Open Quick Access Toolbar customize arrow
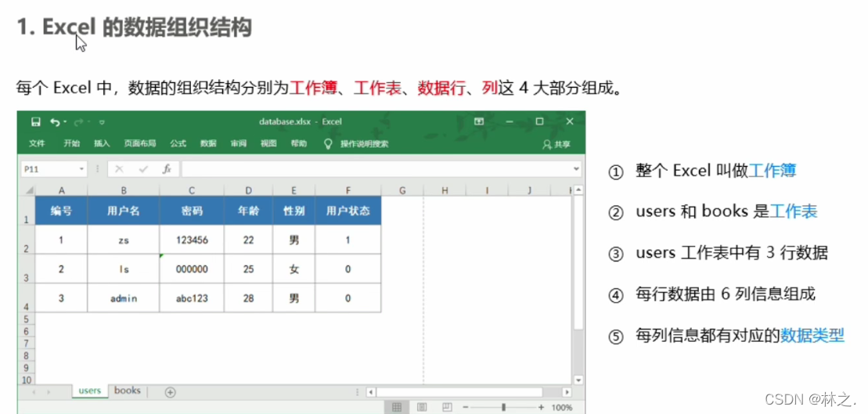This screenshot has width=868, height=414. pos(102,122)
